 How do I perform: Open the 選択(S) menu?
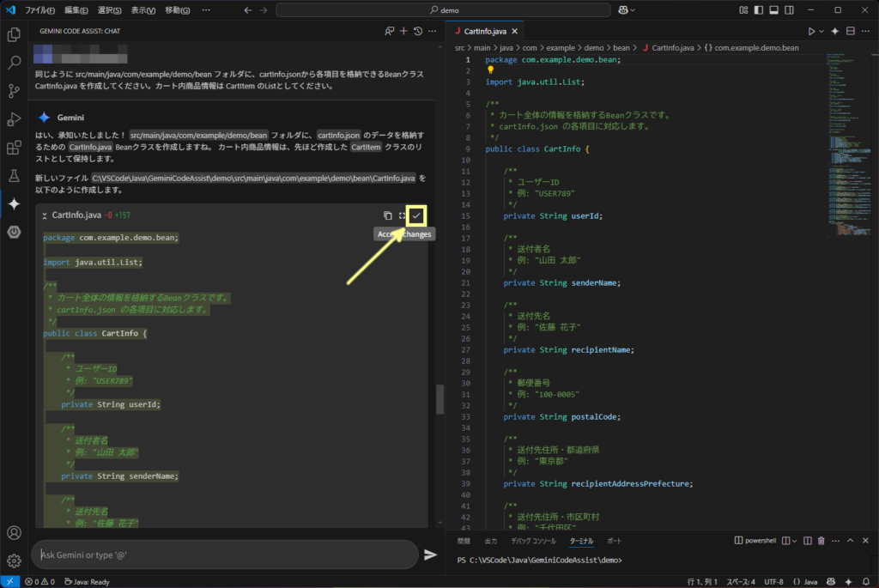click(109, 10)
